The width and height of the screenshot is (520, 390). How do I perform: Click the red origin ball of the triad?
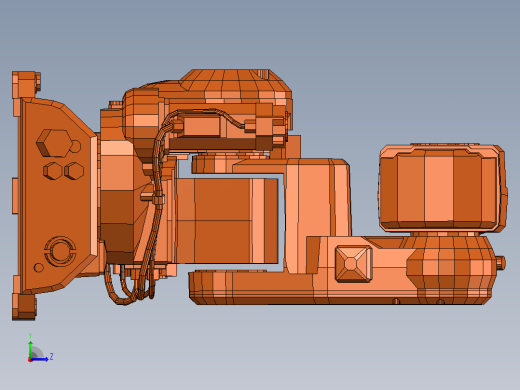pos(30,360)
